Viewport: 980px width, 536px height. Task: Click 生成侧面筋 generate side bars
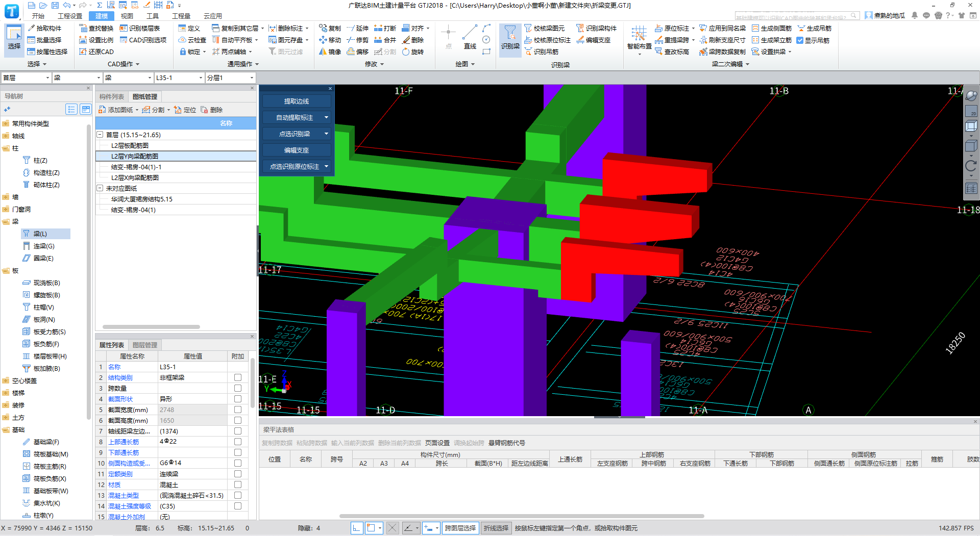click(772, 28)
